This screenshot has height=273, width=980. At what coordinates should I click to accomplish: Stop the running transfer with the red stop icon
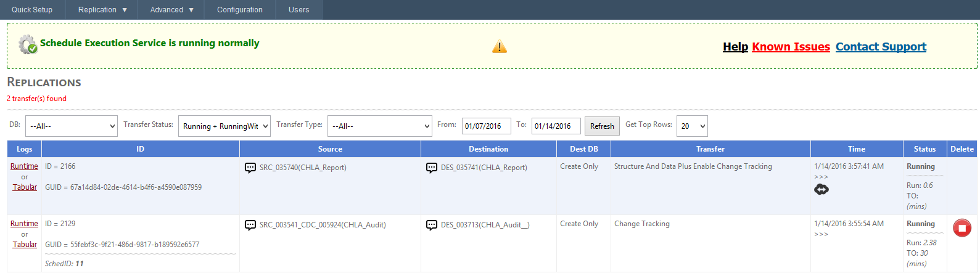[961, 228]
